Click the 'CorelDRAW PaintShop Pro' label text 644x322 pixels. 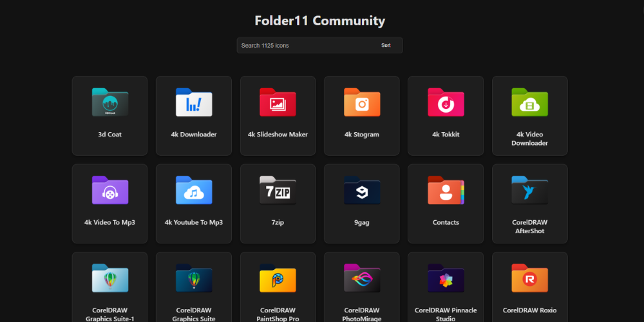278,314
